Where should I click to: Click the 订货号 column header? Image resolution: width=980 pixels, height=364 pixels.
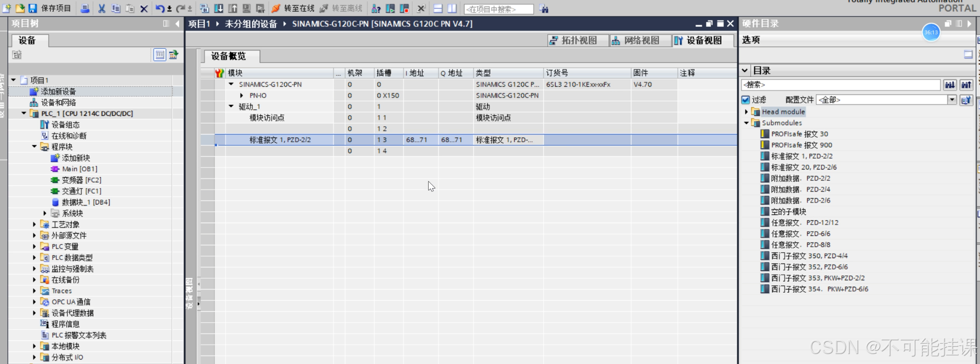(587, 73)
